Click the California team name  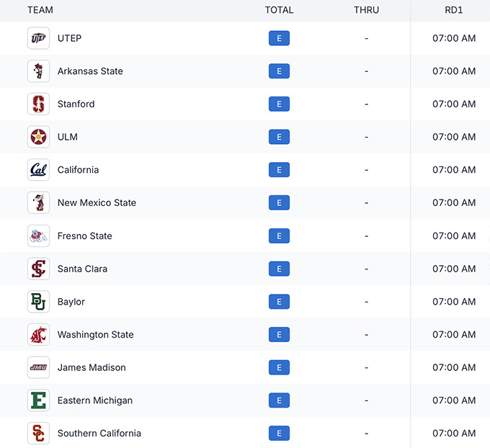click(78, 170)
